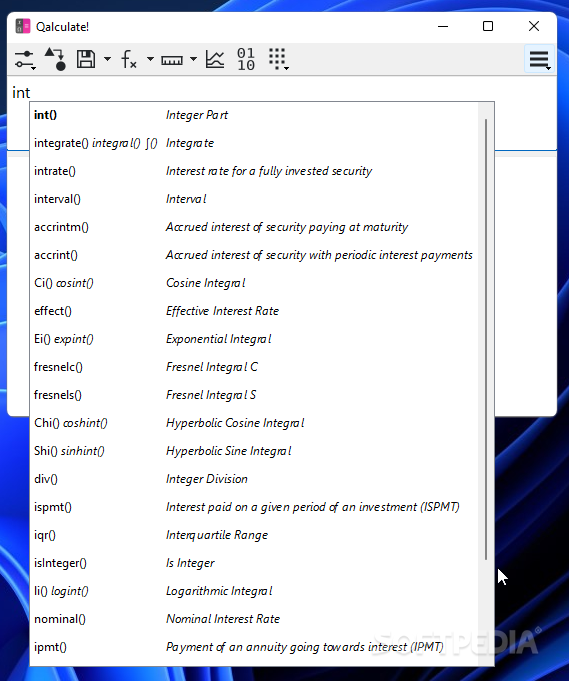Click the save floppy disk icon

[x=86, y=59]
